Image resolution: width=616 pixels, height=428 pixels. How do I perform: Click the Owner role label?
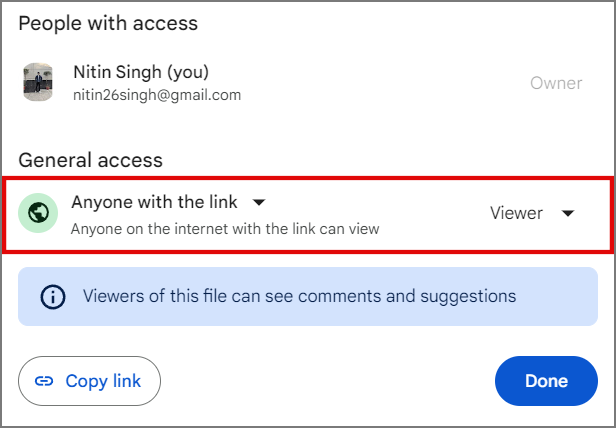point(556,83)
